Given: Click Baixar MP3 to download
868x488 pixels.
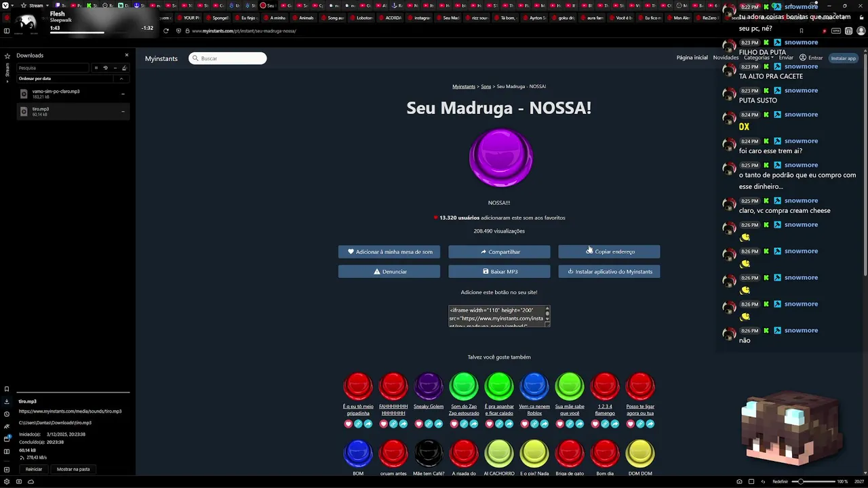Looking at the screenshot, I should point(499,271).
